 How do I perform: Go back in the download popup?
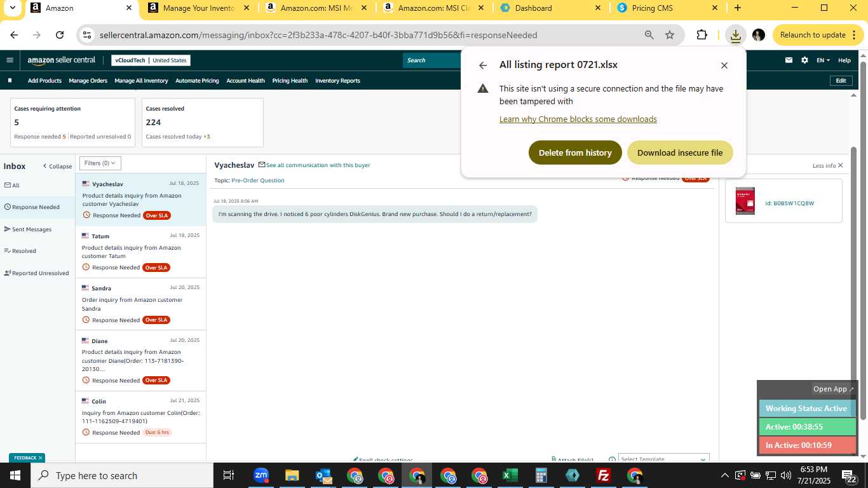point(483,65)
